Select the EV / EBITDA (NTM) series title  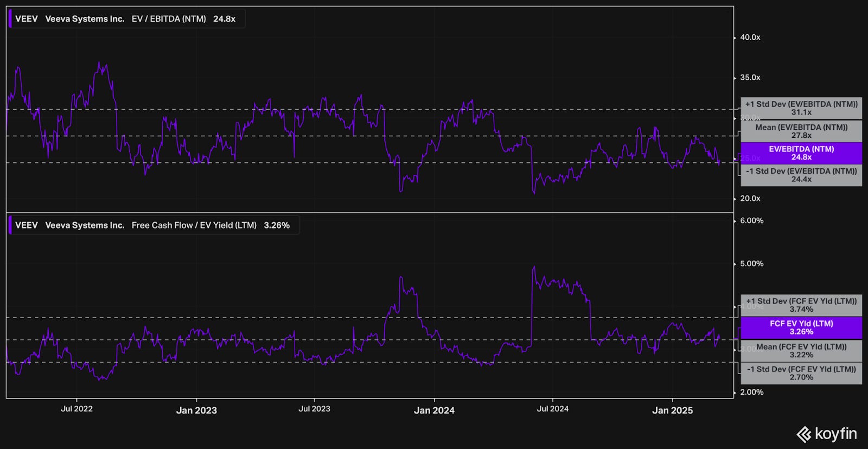pyautogui.click(x=169, y=18)
